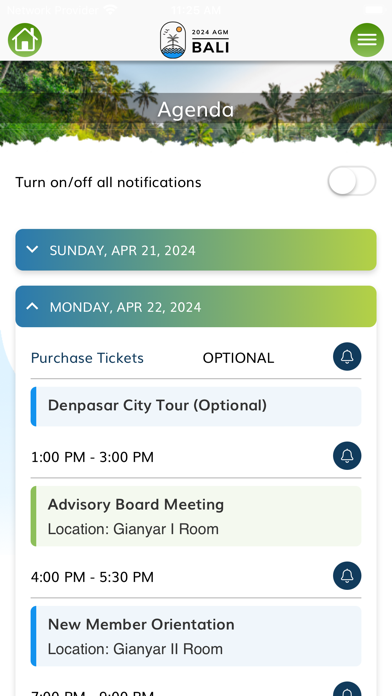
Task: Open the hamburger menu button
Action: (x=367, y=40)
